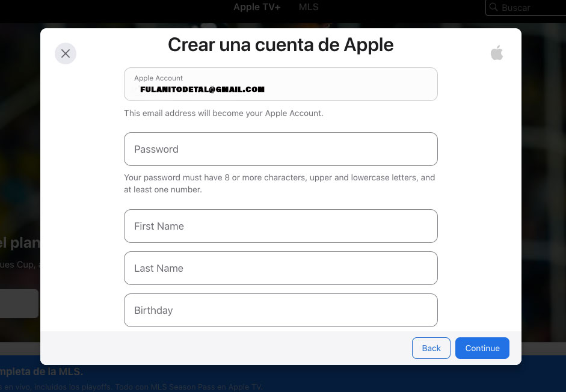Close the Apple account creation dialog
The image size is (566, 392).
(x=66, y=54)
